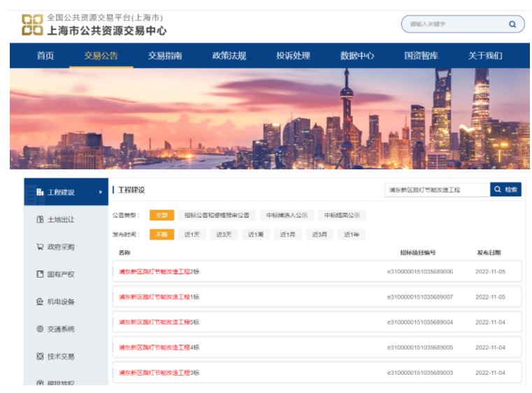The width and height of the screenshot is (532, 393).
Task: Open 交易公告 navigation tab
Action: 101,56
